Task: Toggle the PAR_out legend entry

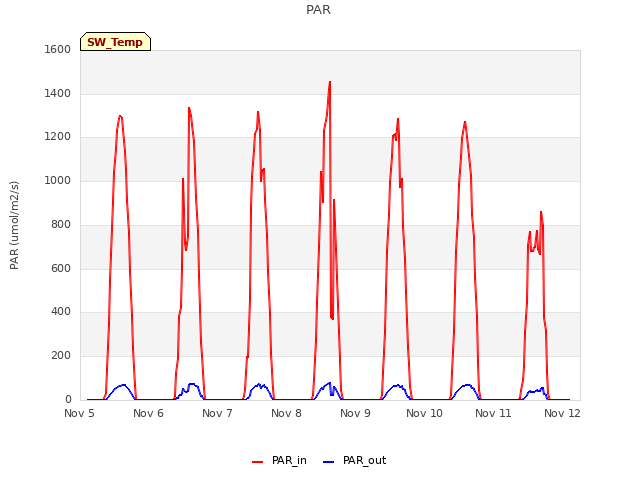Action: 354,461
